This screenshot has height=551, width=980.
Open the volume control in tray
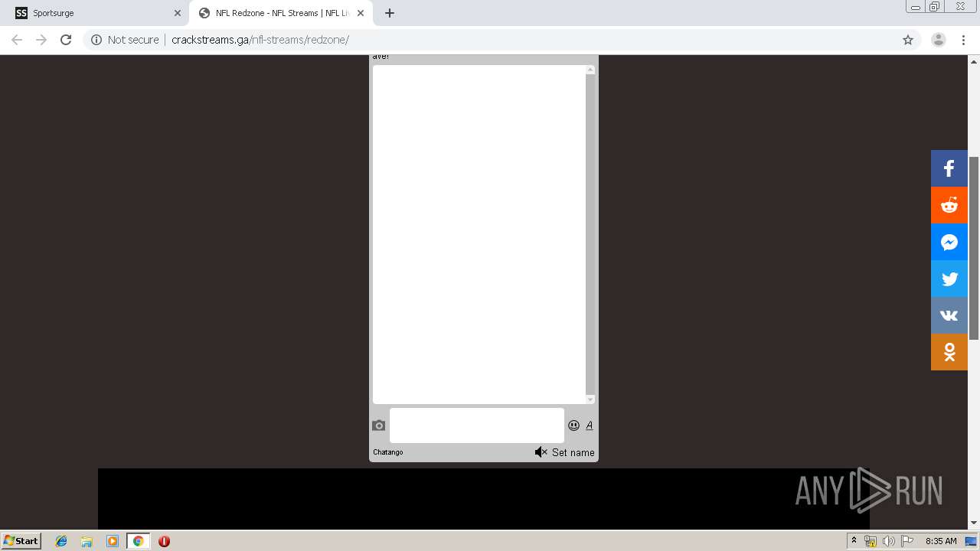pyautogui.click(x=889, y=541)
